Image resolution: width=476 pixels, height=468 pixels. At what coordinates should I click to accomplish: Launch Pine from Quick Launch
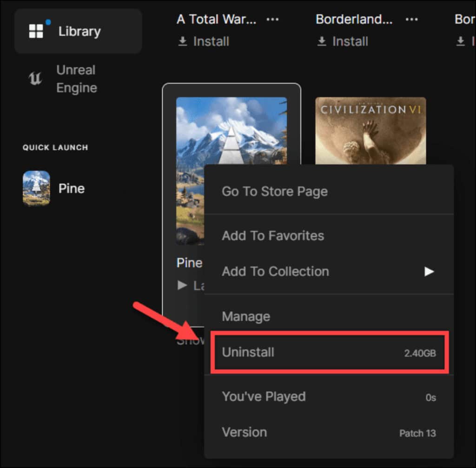(x=56, y=188)
